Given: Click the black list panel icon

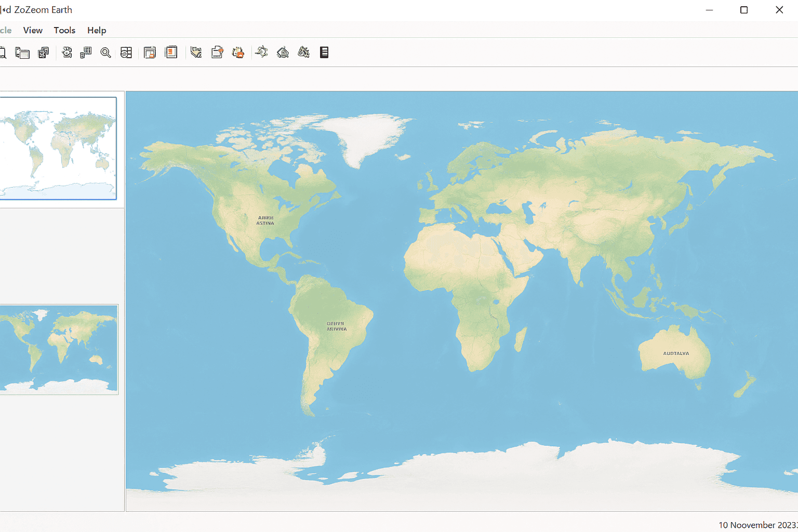Looking at the screenshot, I should pyautogui.click(x=324, y=52).
